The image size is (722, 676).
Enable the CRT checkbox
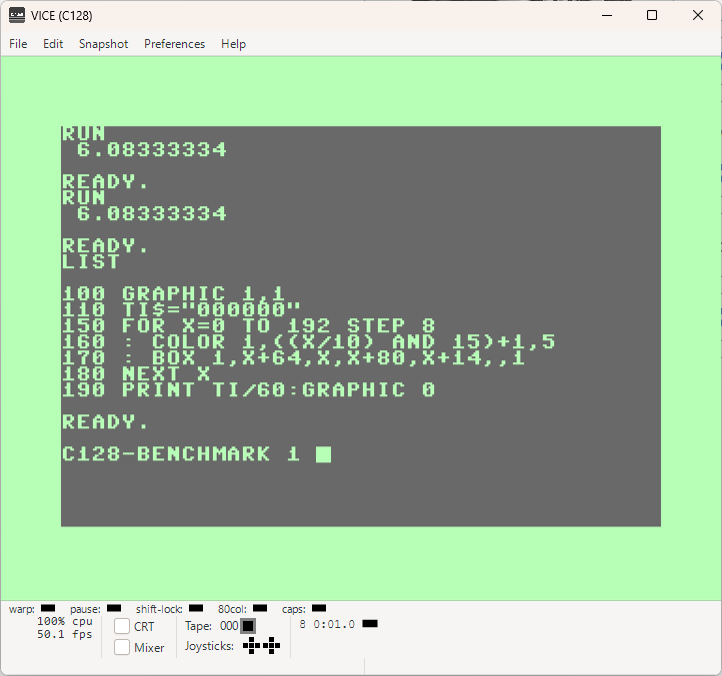coord(122,626)
